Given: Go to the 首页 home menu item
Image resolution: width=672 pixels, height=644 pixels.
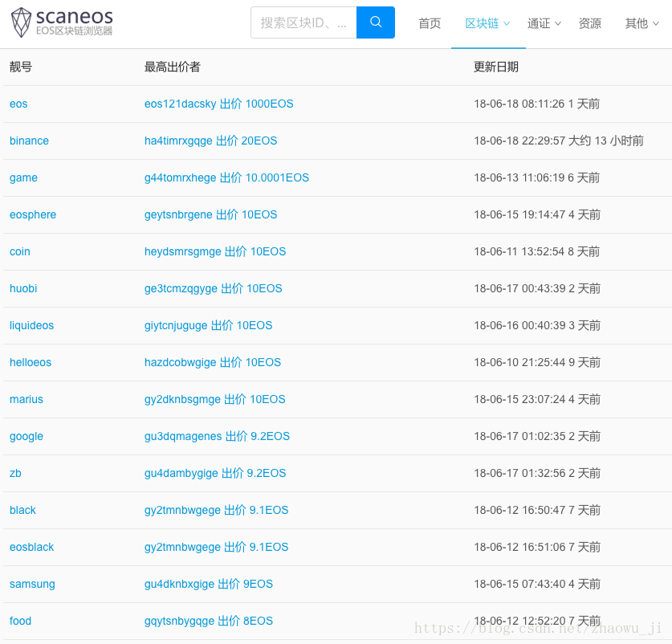Looking at the screenshot, I should (x=430, y=23).
